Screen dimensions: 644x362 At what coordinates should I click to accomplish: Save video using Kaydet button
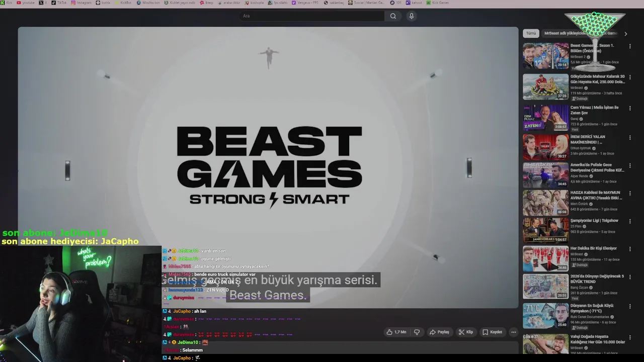(x=492, y=332)
